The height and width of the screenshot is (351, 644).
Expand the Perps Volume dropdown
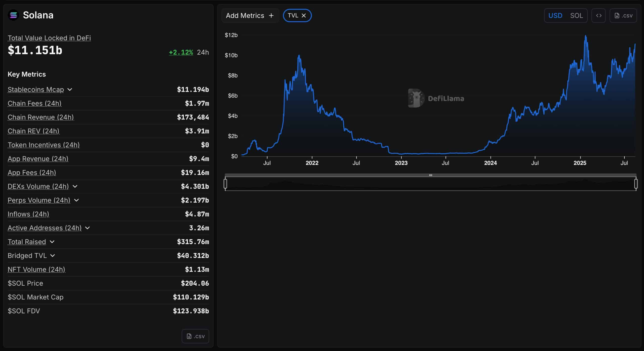[76, 200]
